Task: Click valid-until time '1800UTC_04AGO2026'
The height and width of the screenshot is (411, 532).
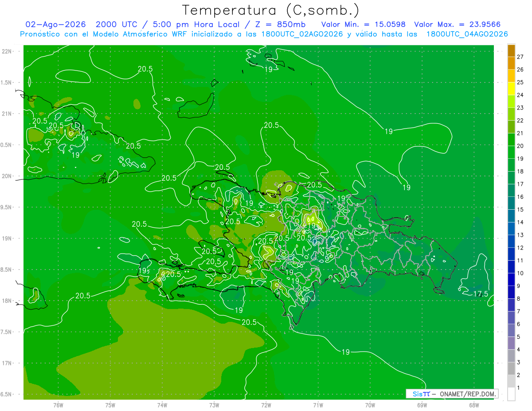Action: (467, 34)
